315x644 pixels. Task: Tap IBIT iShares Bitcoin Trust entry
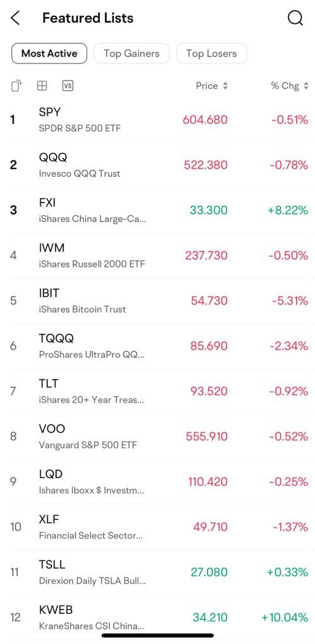pyautogui.click(x=159, y=301)
